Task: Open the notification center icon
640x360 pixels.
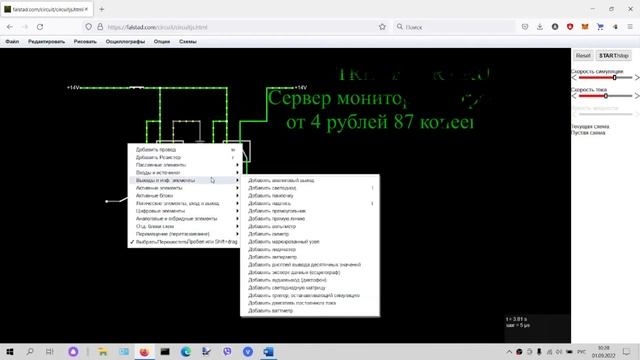Action: [x=627, y=351]
